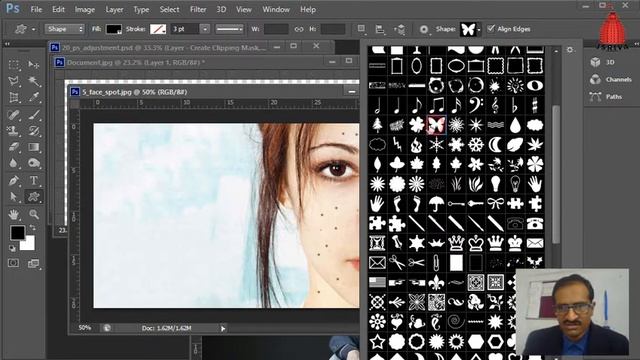Open status bar info arrow menu
This screenshot has width=640, height=360.
223,328
